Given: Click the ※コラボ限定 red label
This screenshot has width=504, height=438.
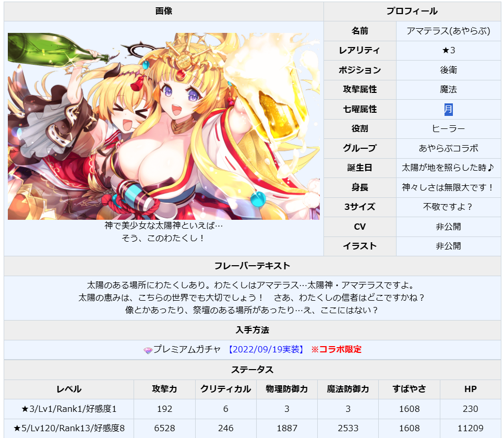Looking at the screenshot, I should tap(336, 350).
